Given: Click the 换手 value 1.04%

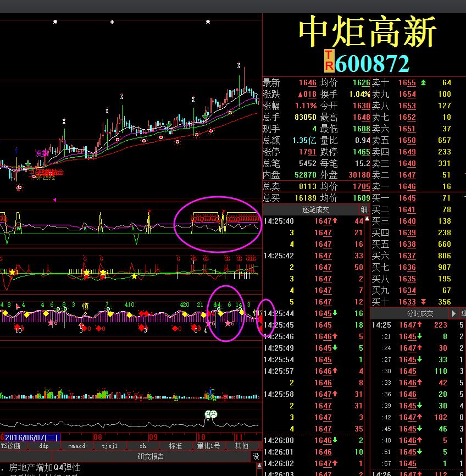Looking at the screenshot, I should click(x=359, y=94).
